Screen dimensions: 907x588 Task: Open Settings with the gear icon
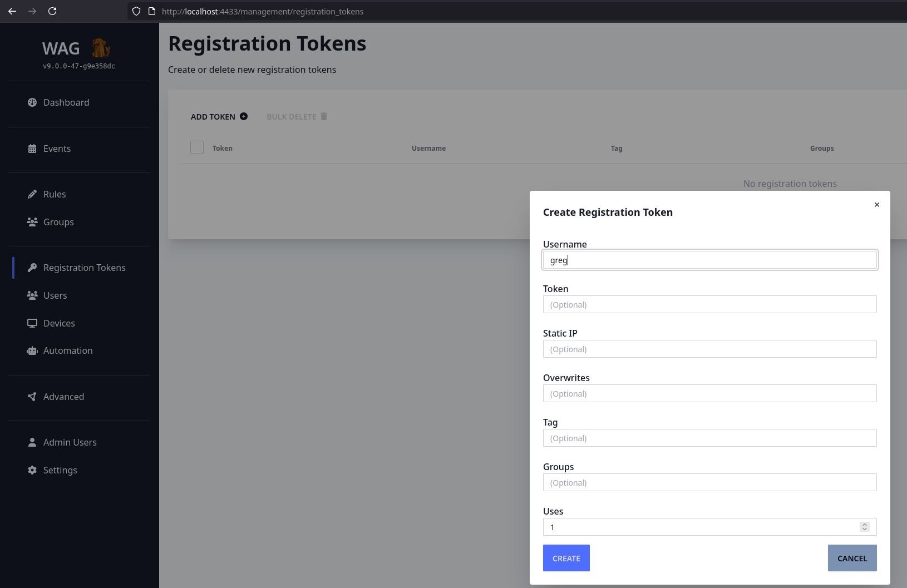[x=32, y=470]
